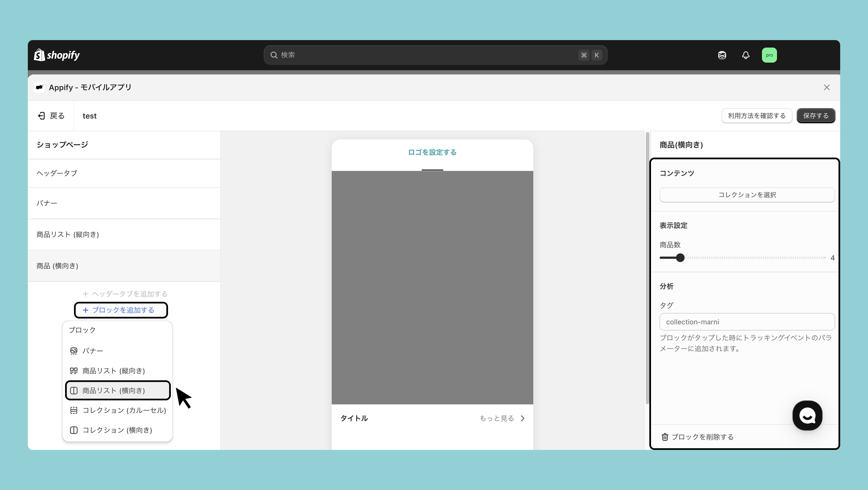Choose コレクション (カルーセル) in the block menu
The width and height of the screenshot is (868, 490).
click(x=117, y=410)
